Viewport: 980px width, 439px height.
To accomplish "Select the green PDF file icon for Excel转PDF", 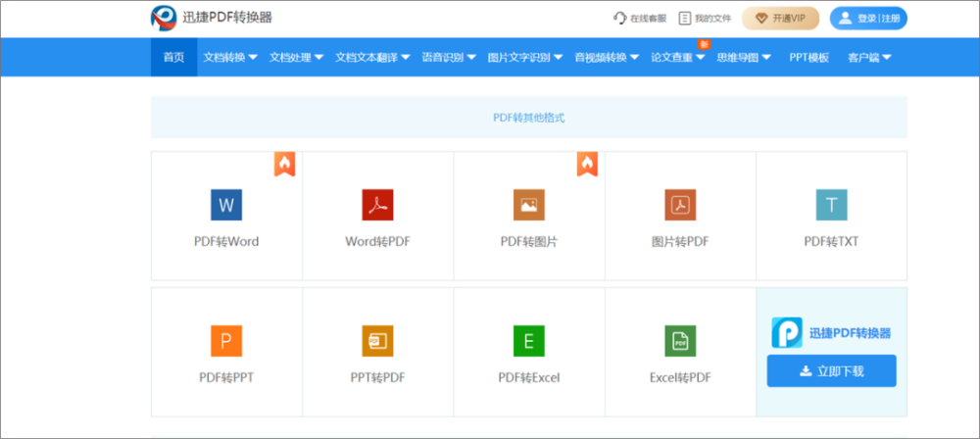I will [x=680, y=341].
